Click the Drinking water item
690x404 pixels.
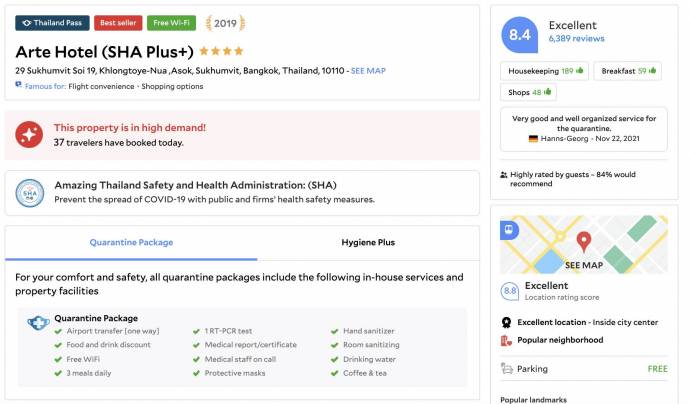[x=369, y=359]
